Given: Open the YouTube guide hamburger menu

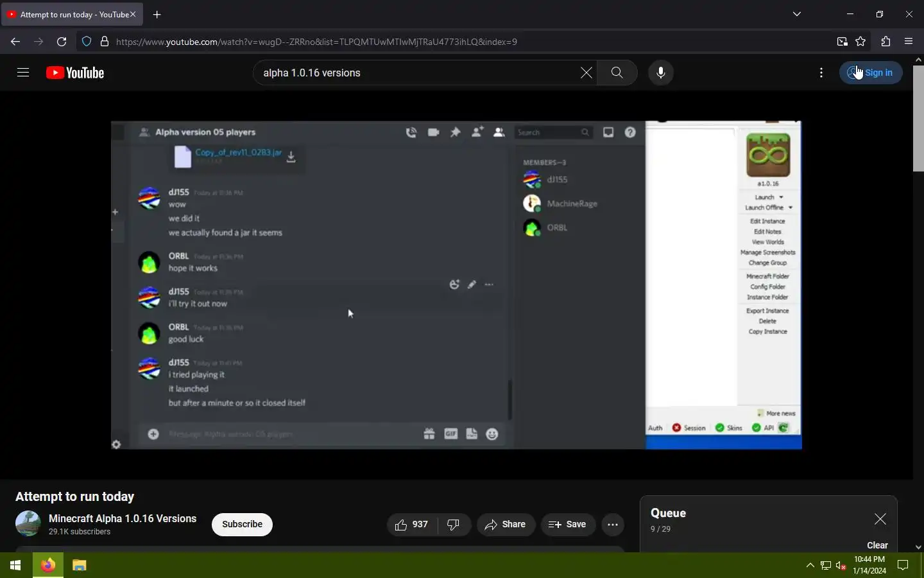Looking at the screenshot, I should click(23, 73).
